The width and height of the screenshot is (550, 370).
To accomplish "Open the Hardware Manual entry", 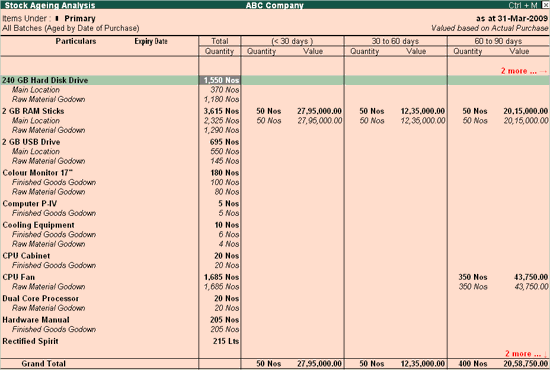I will tap(36, 320).
